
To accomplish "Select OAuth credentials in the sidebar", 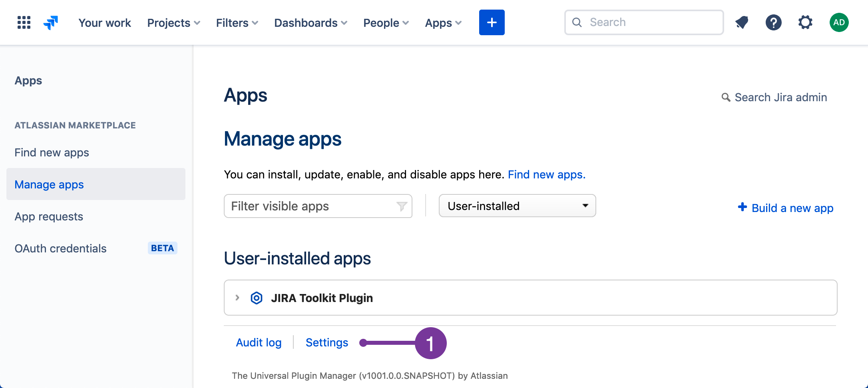I will (60, 248).
